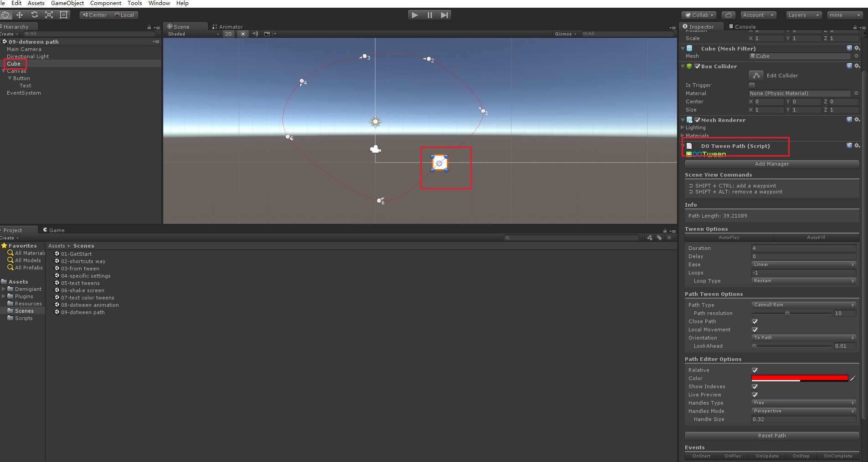Image resolution: width=868 pixels, height=462 pixels.
Task: Open DO Tween Path settings gear
Action: pyautogui.click(x=857, y=146)
